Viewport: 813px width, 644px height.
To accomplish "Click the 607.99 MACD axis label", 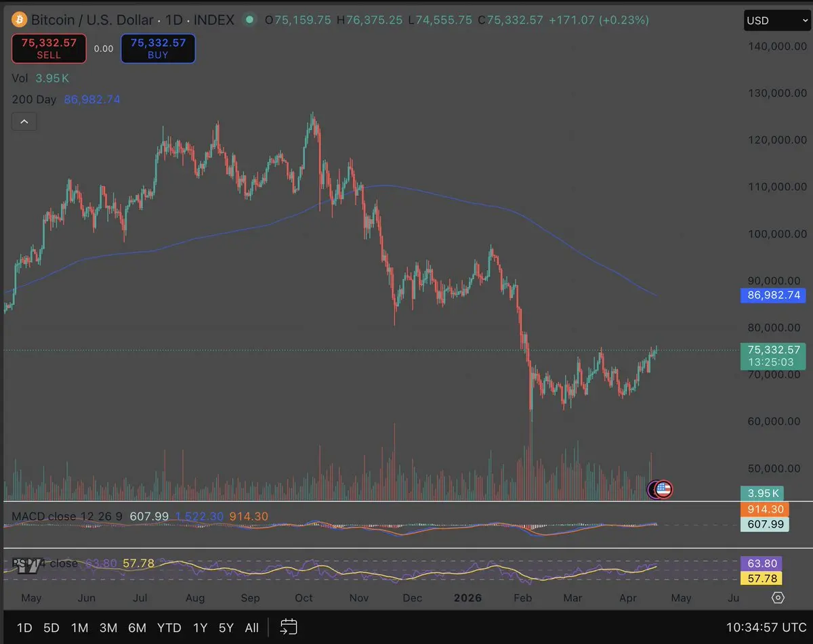I will pyautogui.click(x=766, y=523).
